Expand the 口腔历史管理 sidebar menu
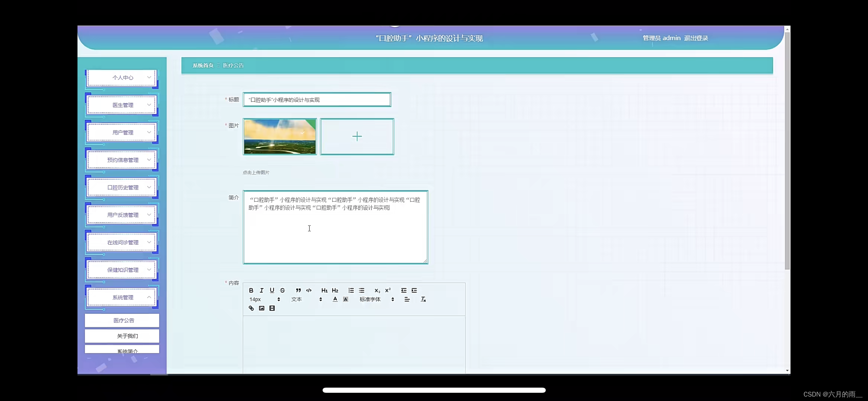The width and height of the screenshot is (868, 401). click(x=122, y=187)
